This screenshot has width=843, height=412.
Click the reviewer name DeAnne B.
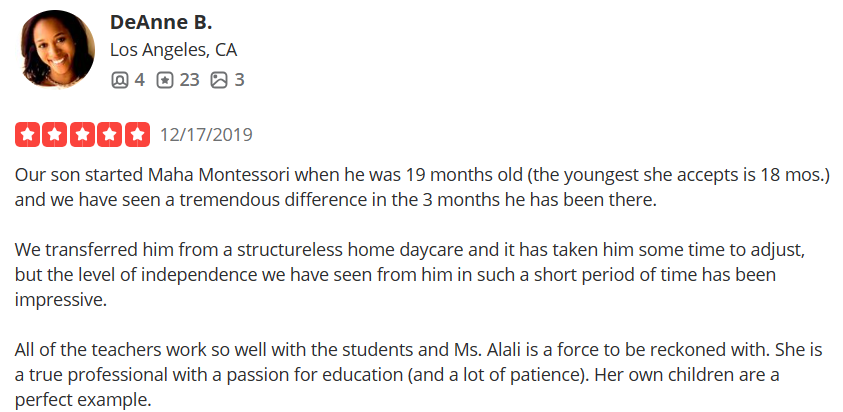[x=161, y=23]
